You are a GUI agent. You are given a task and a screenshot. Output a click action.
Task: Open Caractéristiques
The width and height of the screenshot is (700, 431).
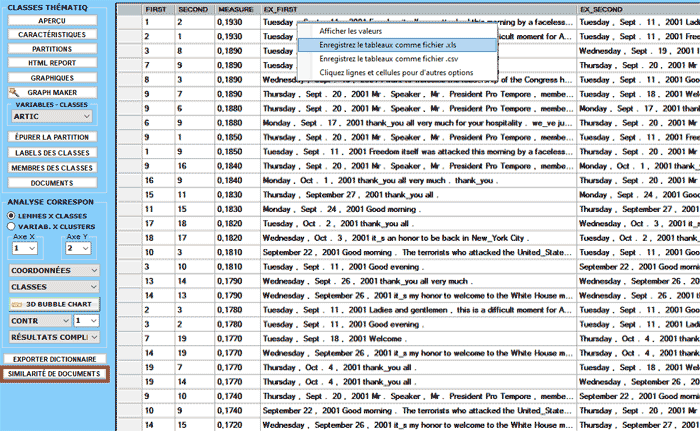[x=52, y=34]
